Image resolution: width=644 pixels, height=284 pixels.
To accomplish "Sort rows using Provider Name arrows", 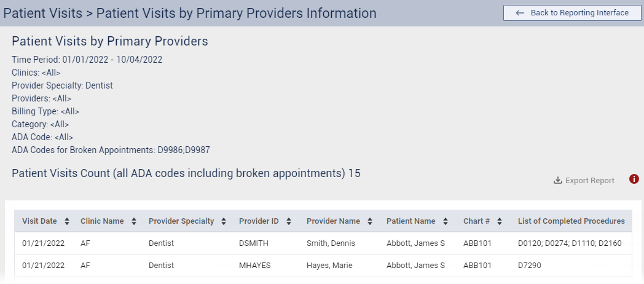I will pos(370,221).
